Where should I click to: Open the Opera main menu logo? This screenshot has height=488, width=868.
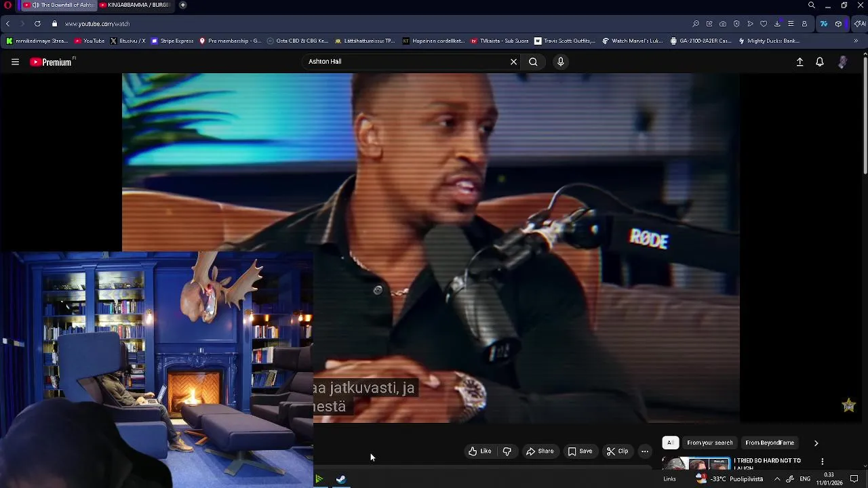click(x=8, y=5)
